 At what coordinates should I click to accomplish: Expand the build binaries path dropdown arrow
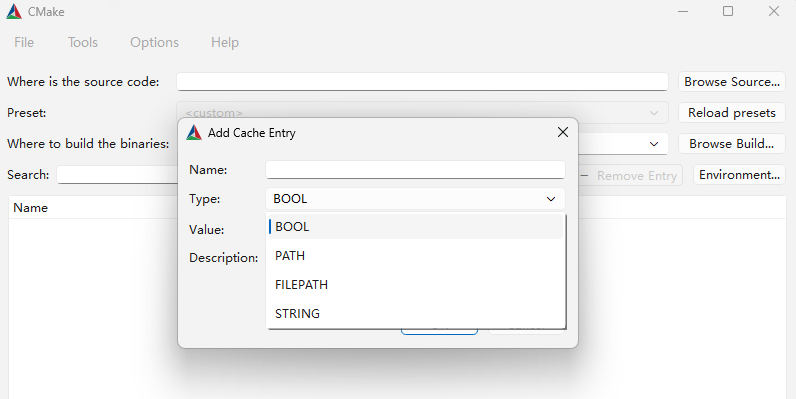(654, 144)
